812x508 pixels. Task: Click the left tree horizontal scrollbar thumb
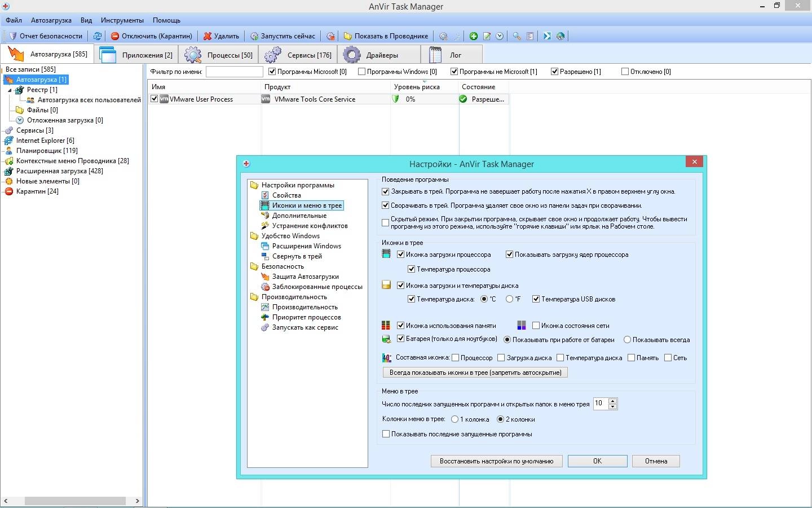(75, 501)
